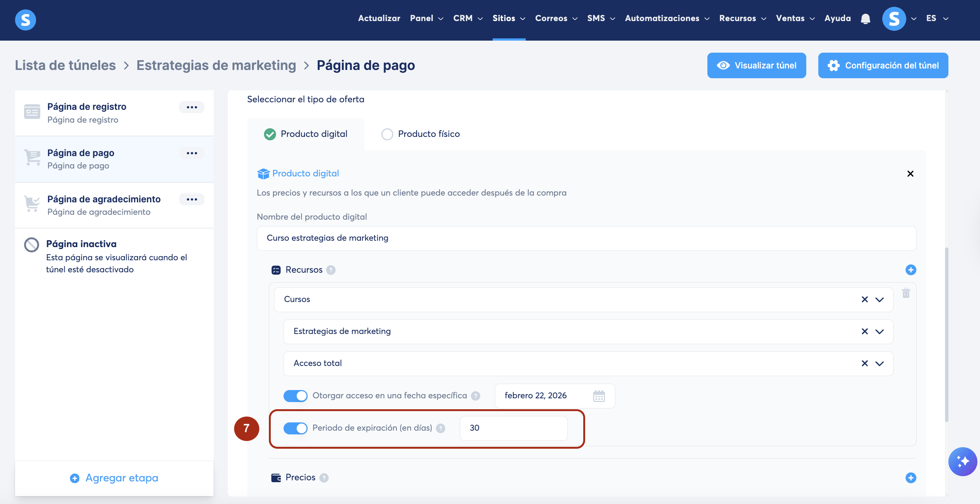Delete resource with trash icon
This screenshot has width=980, height=504.
click(906, 293)
